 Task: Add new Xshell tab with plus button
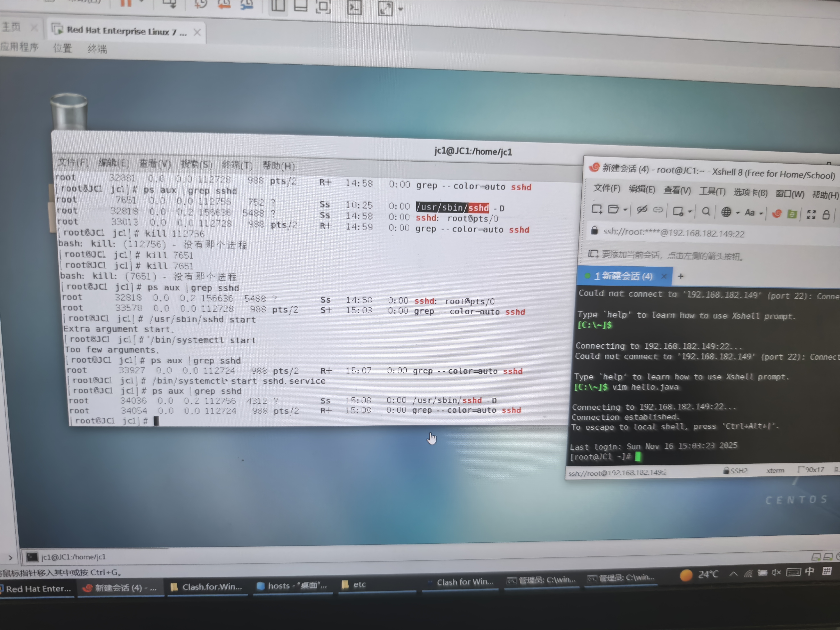(680, 276)
